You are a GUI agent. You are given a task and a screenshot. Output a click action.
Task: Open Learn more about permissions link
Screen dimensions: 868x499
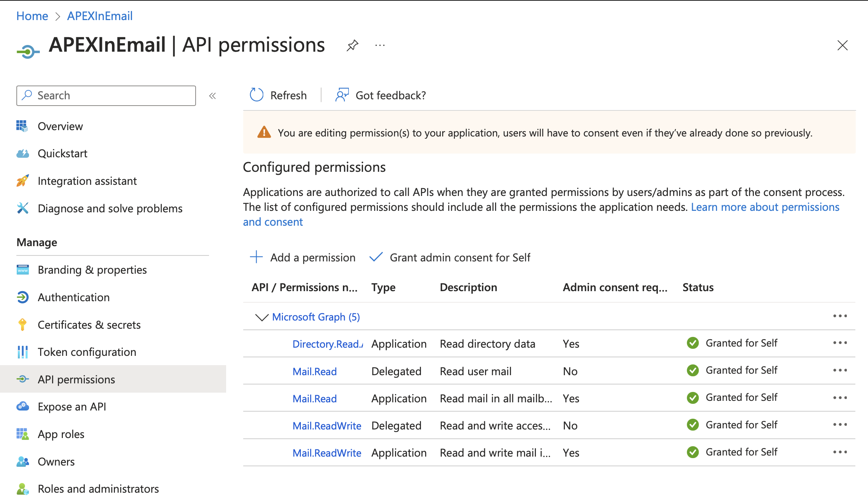tap(765, 207)
